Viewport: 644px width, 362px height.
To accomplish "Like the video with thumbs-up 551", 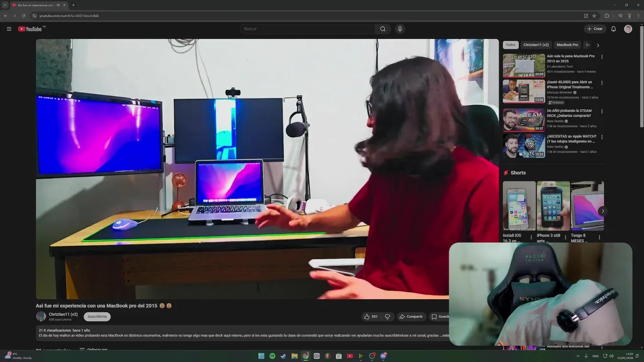I will click(x=371, y=317).
